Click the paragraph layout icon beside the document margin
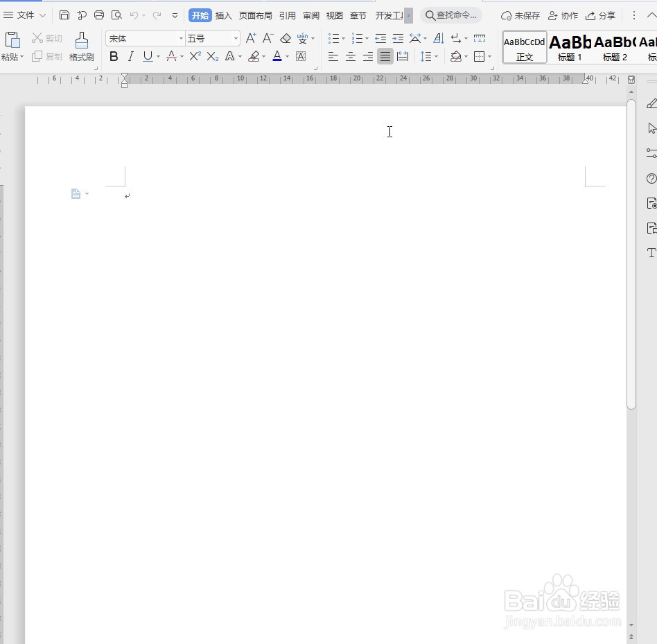 (76, 193)
